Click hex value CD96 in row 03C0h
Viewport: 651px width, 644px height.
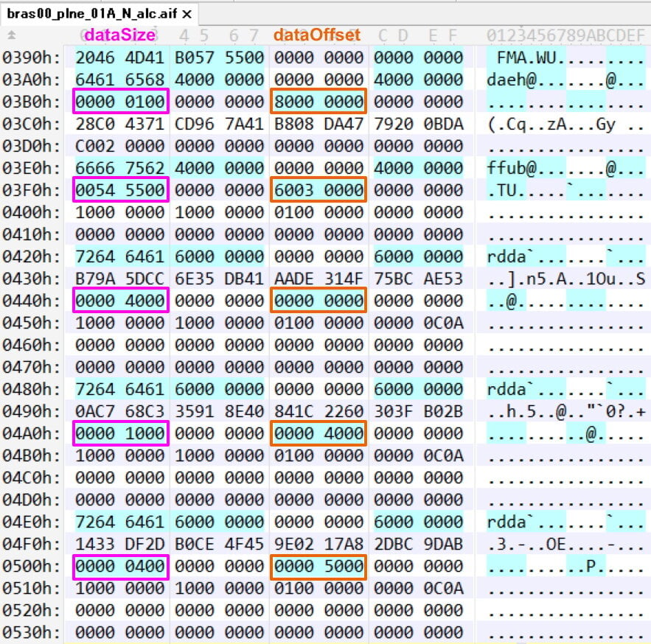click(x=195, y=124)
